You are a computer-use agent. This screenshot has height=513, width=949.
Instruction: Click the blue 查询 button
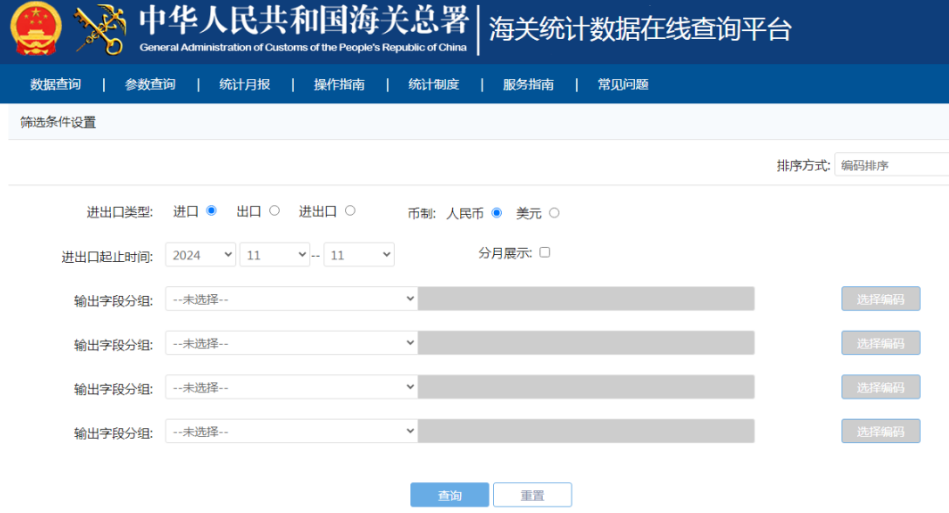pos(450,496)
